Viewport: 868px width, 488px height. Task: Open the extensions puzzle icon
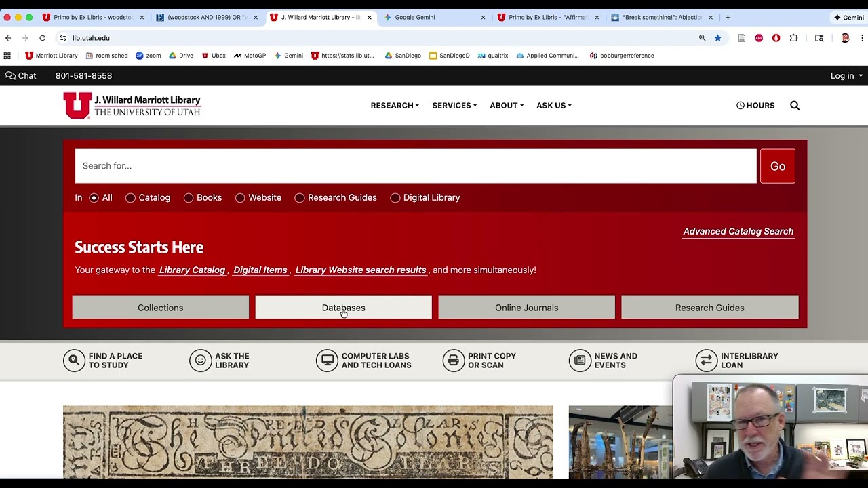(793, 38)
